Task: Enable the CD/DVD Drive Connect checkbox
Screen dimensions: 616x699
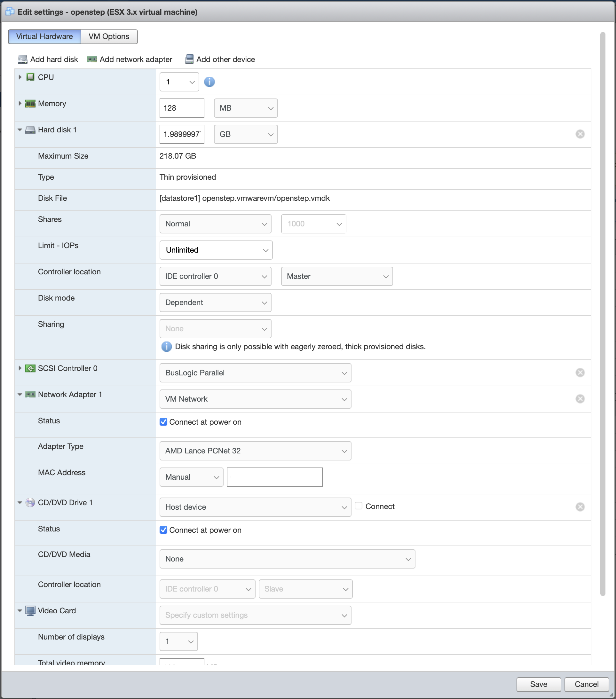Action: [359, 506]
